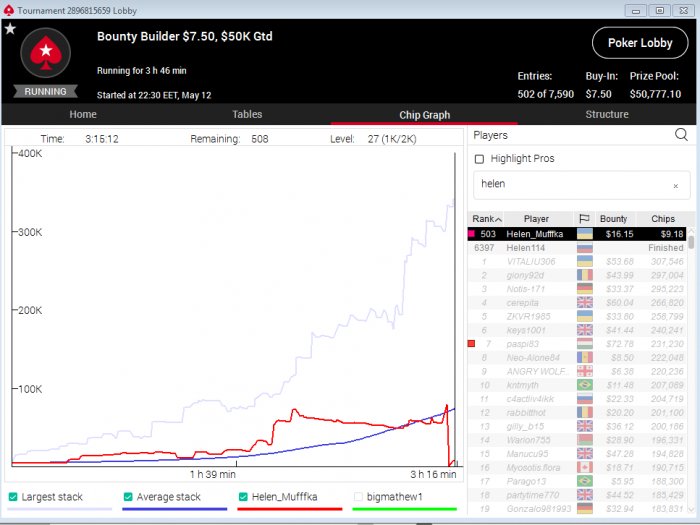Switch to the Tables tab
The width and height of the screenshot is (700, 525).
point(247,114)
